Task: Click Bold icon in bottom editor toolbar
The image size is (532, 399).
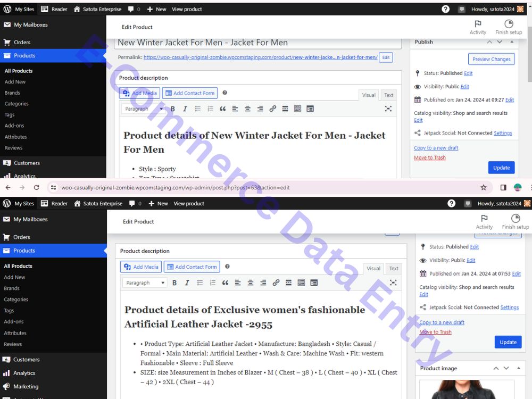Action: (x=174, y=282)
